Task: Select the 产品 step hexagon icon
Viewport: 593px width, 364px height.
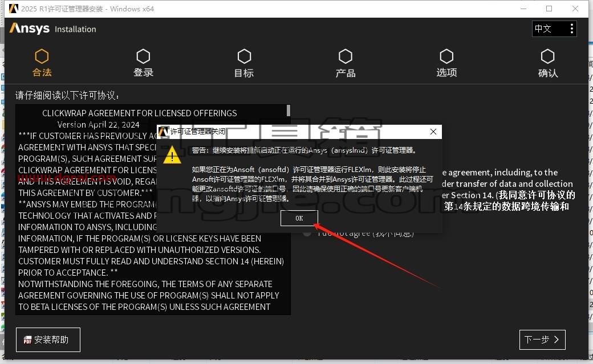Action: tap(346, 57)
